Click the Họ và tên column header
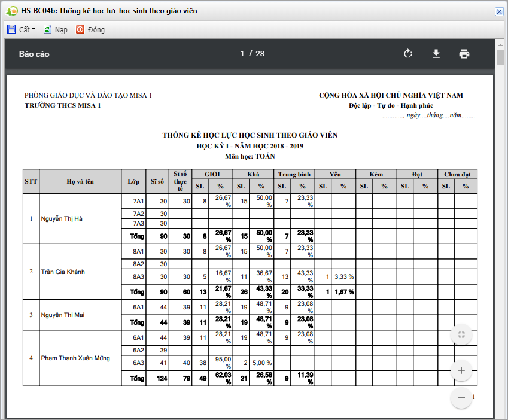This screenshot has width=508, height=420. pos(80,181)
